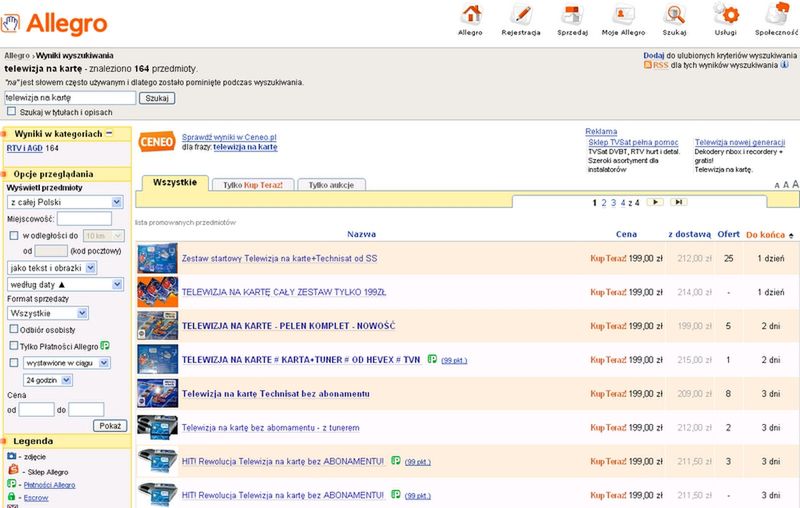Screen dimensions: 800x508
Task: Open the Wszystkie format sprzedaży dropdown
Action: coord(48,313)
